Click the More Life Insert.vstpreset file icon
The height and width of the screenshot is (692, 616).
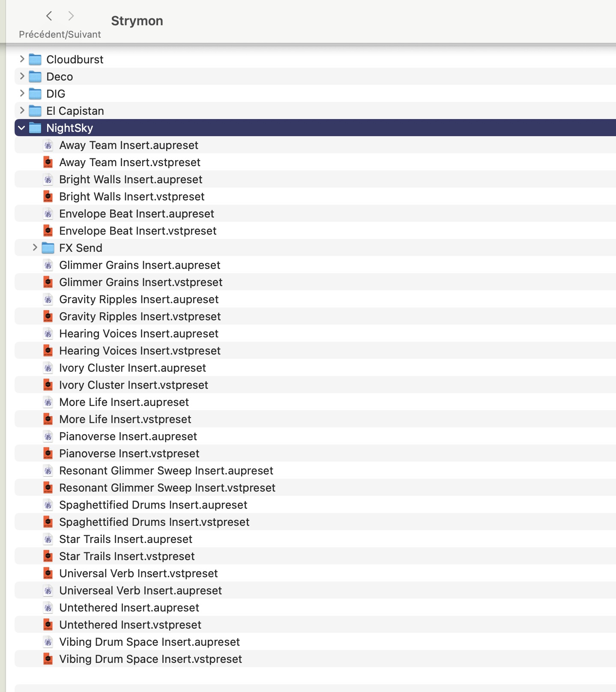[48, 419]
